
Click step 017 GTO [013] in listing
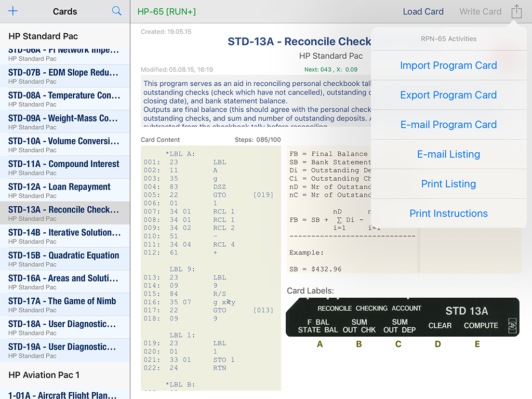[208, 310]
